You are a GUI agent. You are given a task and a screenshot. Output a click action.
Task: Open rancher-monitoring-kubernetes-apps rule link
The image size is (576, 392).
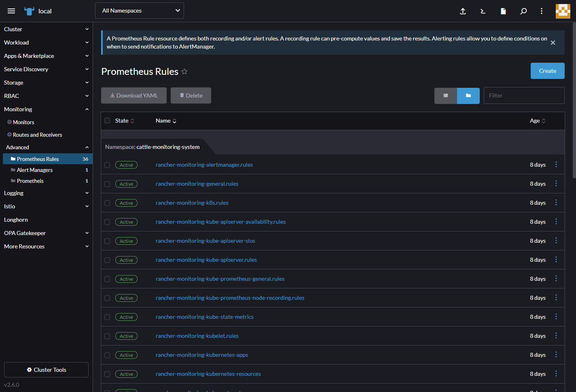point(202,355)
